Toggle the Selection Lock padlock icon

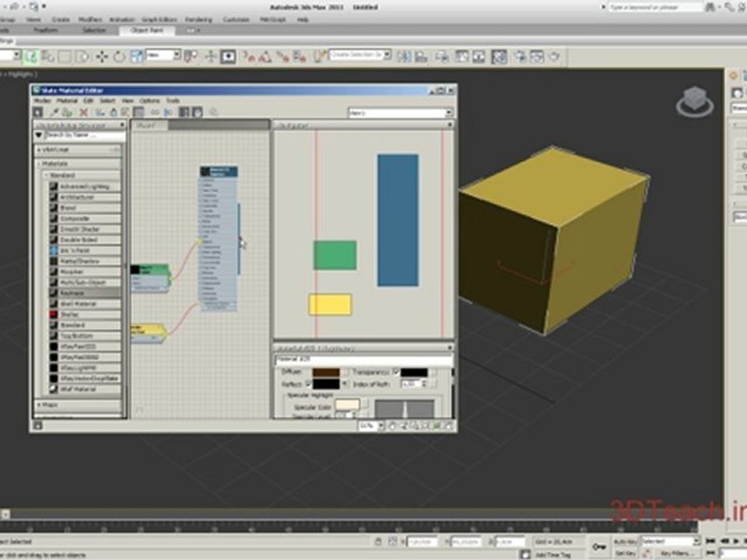[x=378, y=541]
